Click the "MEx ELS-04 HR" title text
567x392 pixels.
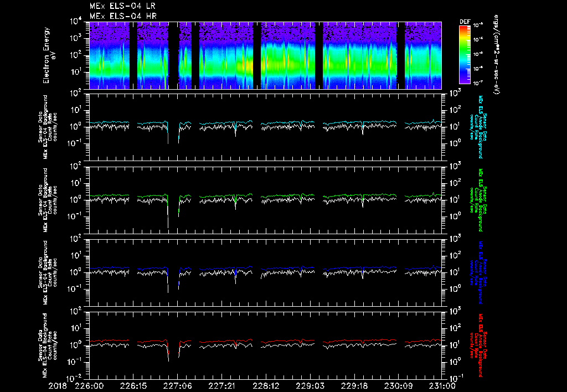click(123, 16)
